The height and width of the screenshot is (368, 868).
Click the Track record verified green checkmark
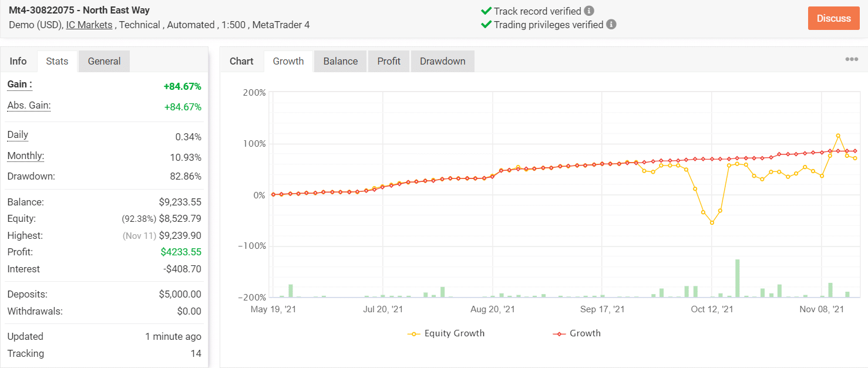[x=486, y=11]
